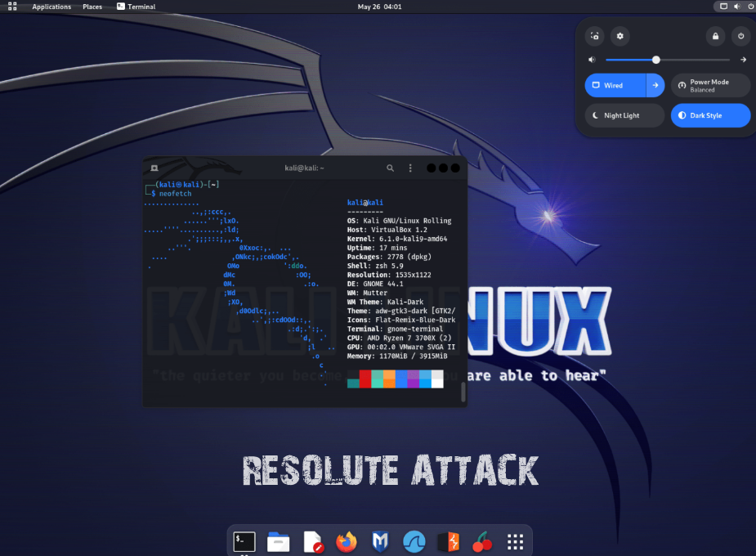Click power icon in top bar tray
756x556 pixels.
tap(751, 7)
